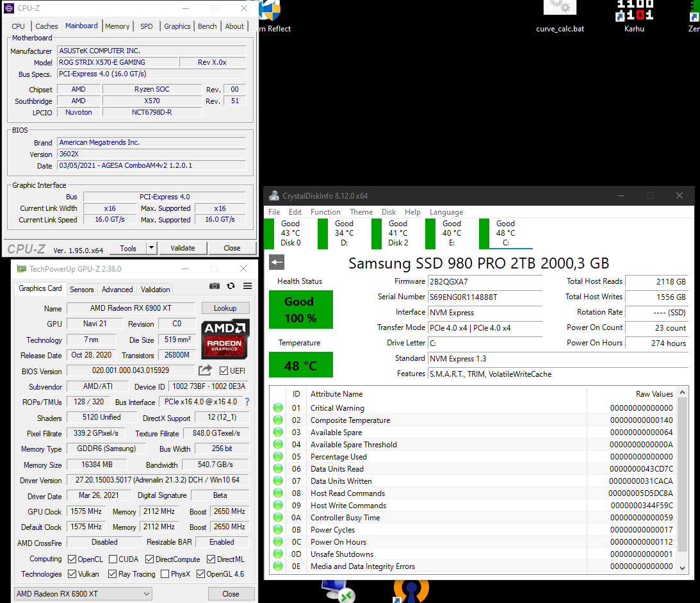The image size is (700, 603).
Task: Toggle DirectML checkbox
Action: (211, 559)
